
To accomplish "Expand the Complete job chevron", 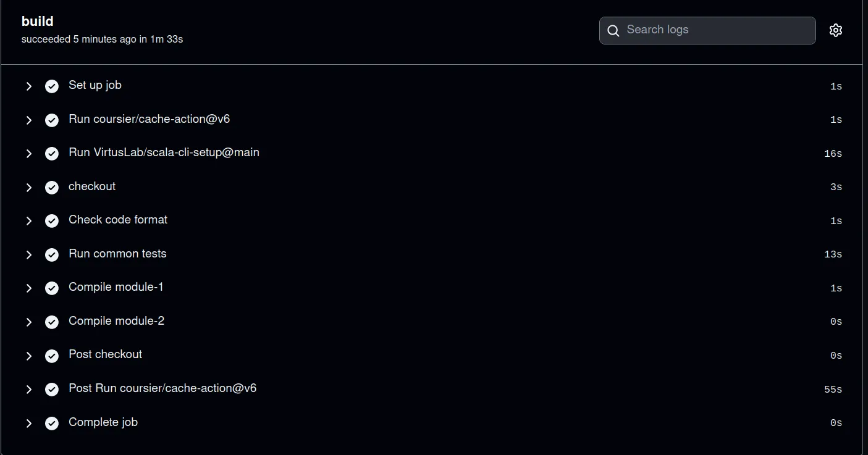I will pyautogui.click(x=28, y=423).
